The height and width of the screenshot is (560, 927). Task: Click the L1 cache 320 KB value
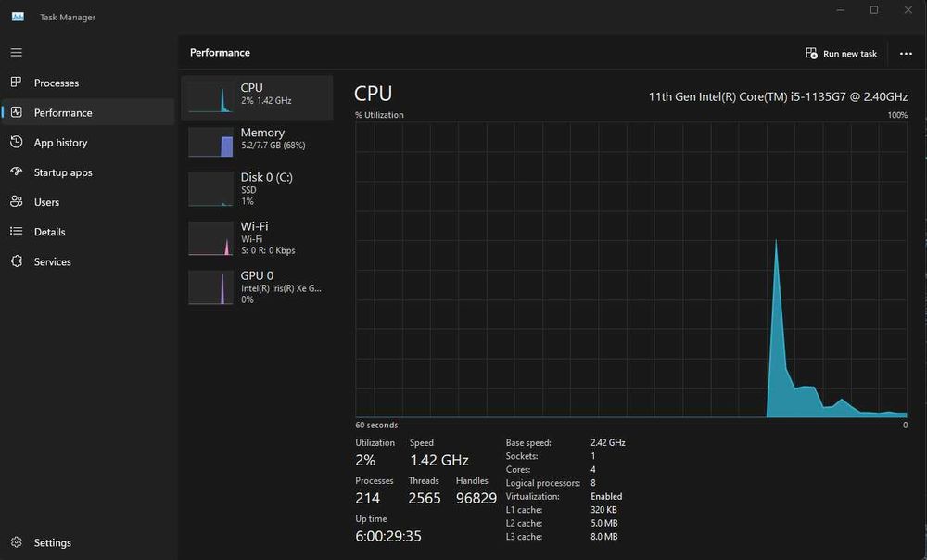(603, 510)
